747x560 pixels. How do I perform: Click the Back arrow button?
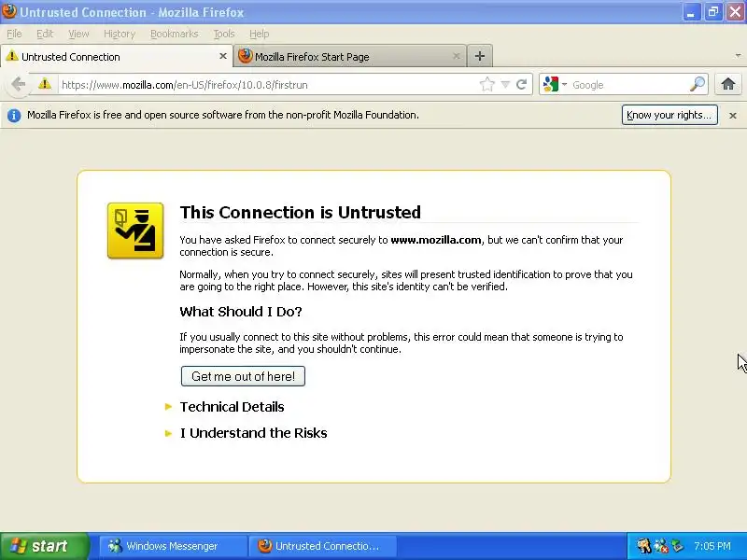[18, 84]
